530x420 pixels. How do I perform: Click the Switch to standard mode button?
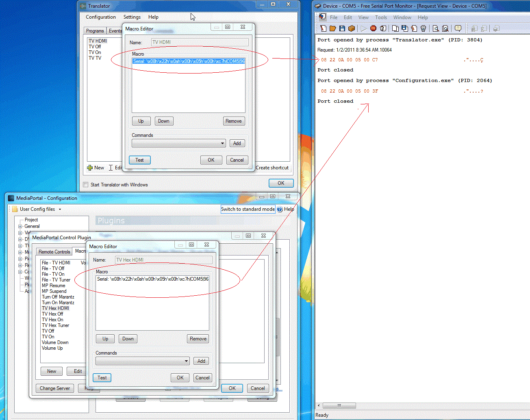click(248, 209)
